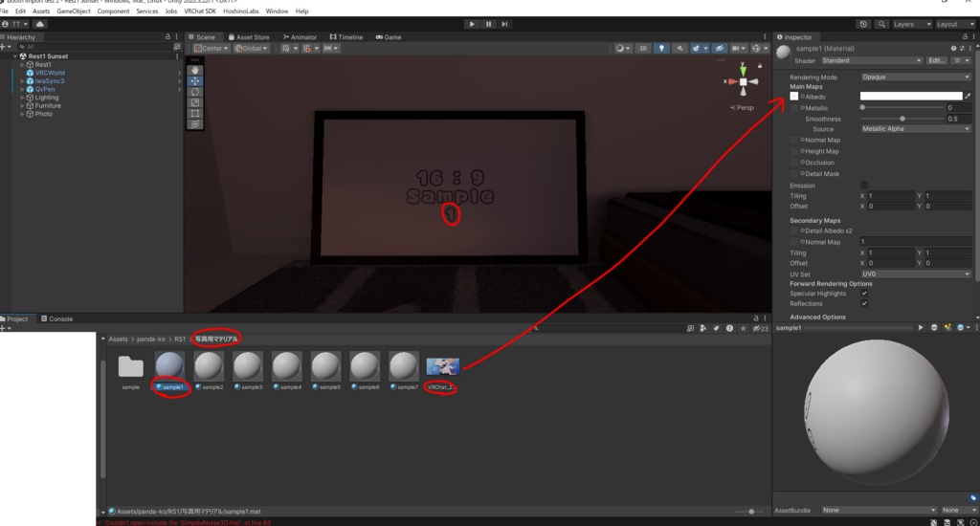This screenshot has width=980, height=526.
Task: Switch to the Animator tab
Action: (300, 37)
